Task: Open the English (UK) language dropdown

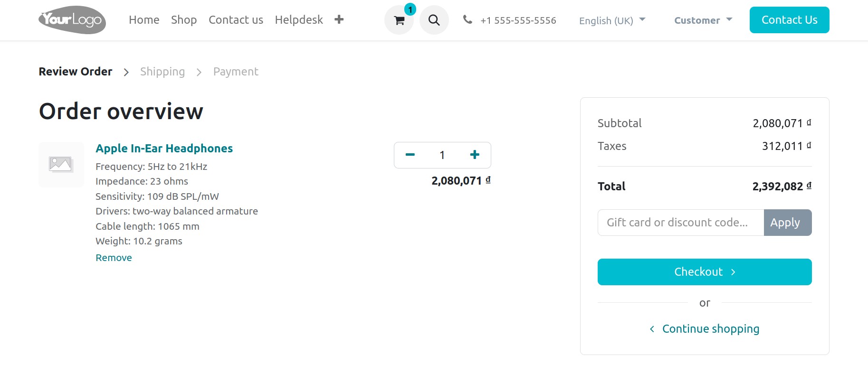Action: tap(612, 20)
